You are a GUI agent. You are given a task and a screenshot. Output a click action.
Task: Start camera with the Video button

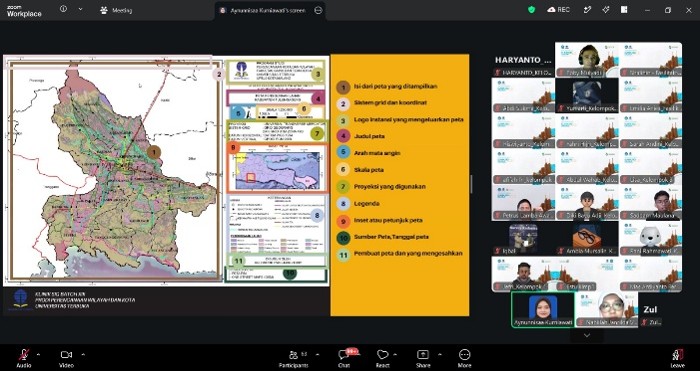coord(66,358)
